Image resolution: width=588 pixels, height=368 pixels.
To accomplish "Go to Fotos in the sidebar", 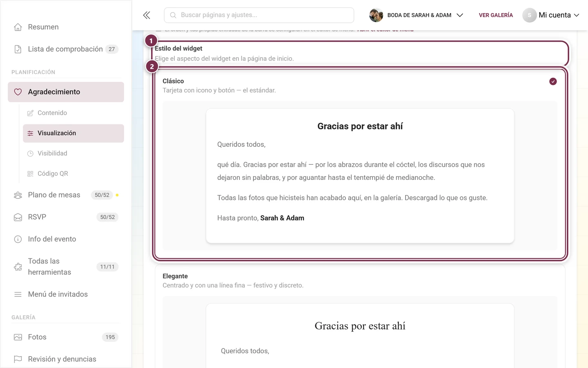I will coord(66,337).
